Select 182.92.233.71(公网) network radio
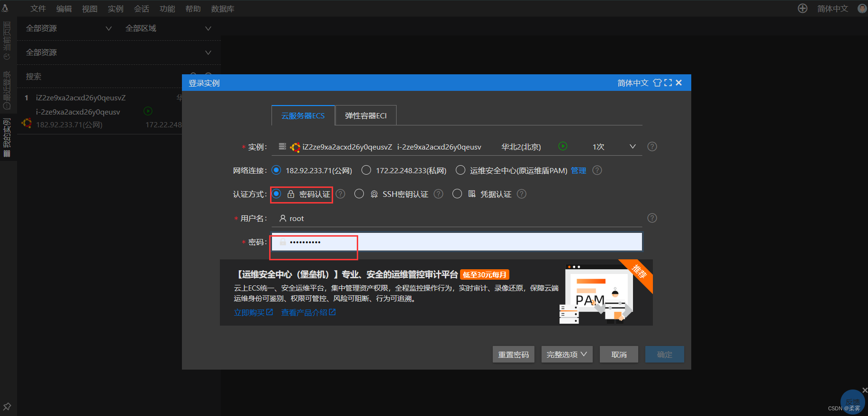This screenshot has width=868, height=416. click(276, 170)
